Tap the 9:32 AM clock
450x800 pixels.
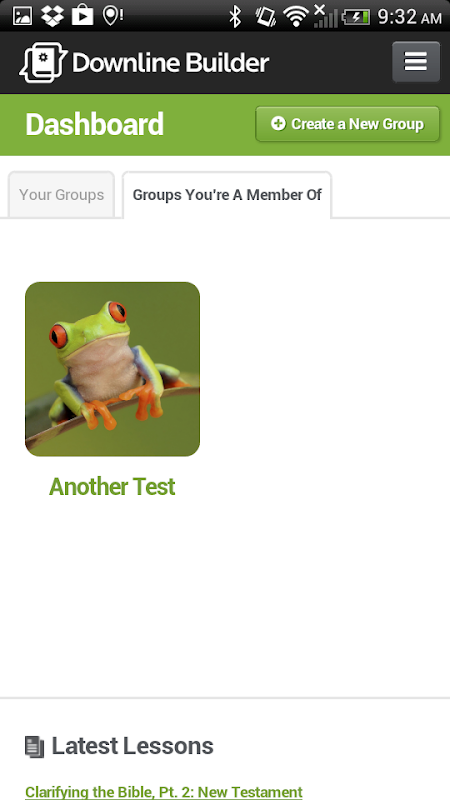(410, 17)
